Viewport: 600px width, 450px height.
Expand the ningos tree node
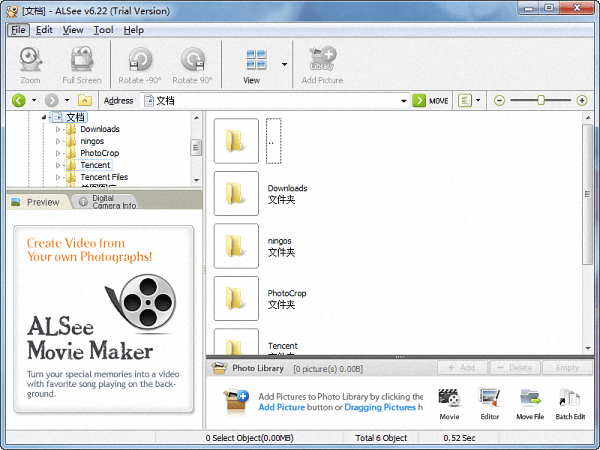pos(58,141)
